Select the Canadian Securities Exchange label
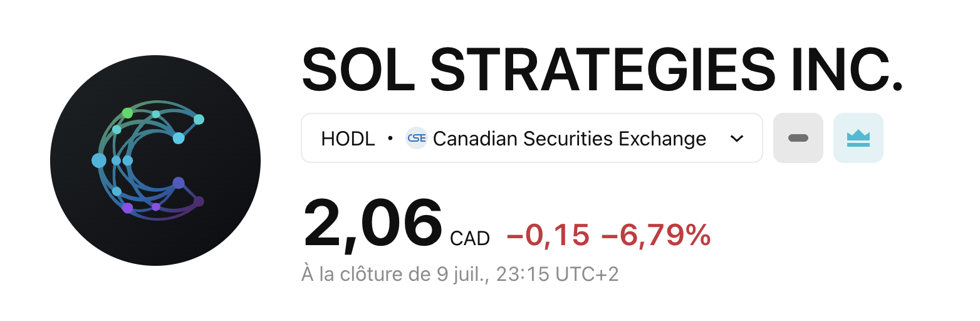Viewport: 980px width, 321px height. [570, 139]
